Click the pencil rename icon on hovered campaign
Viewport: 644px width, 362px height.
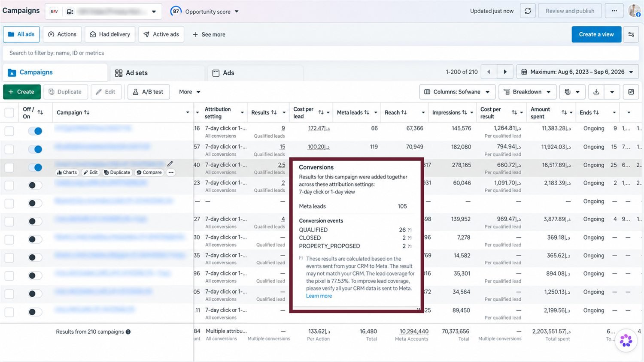(170, 164)
